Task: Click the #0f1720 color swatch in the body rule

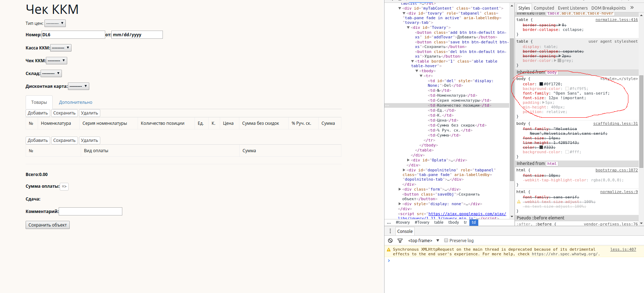Action: [541, 84]
